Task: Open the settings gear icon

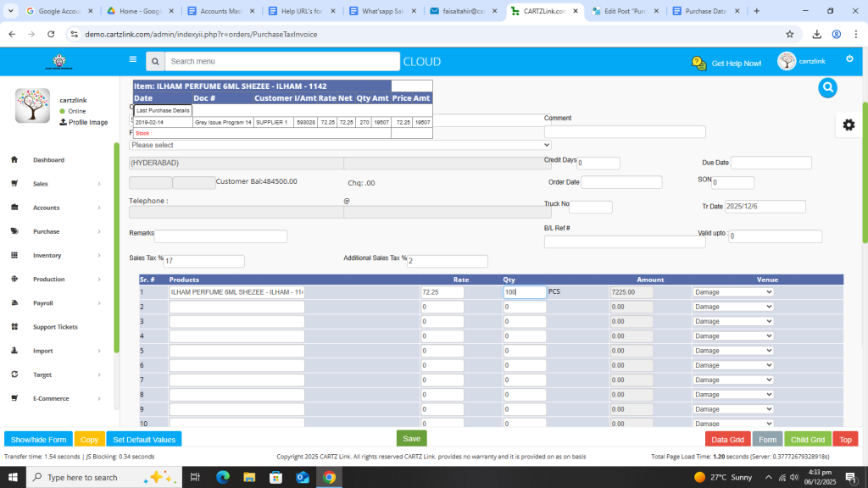Action: (848, 125)
